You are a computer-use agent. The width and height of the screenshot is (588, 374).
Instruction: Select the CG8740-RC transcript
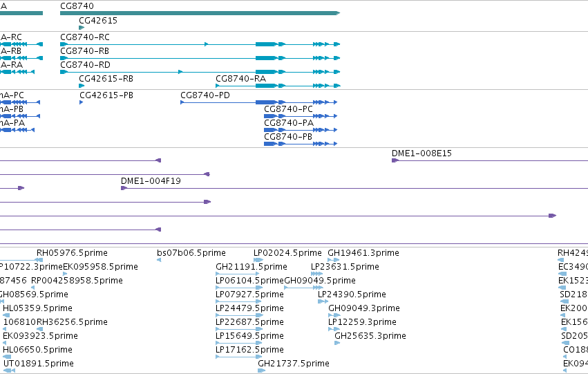(x=200, y=44)
